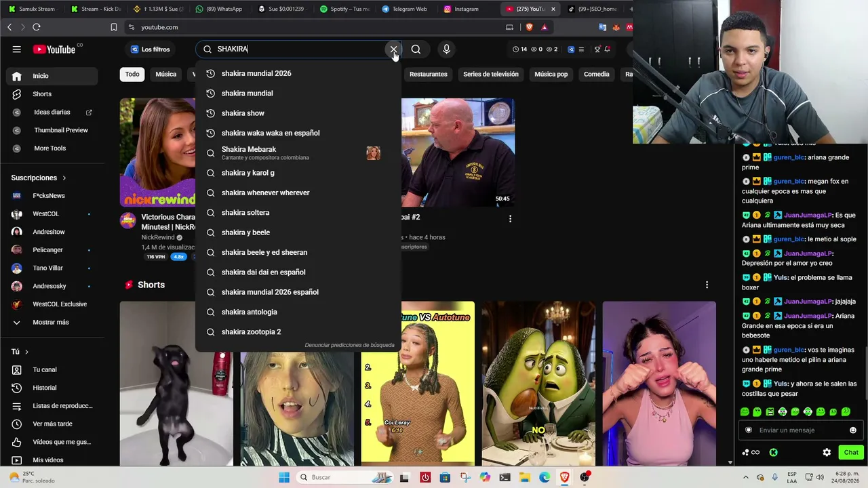Open chat settings gear icon
This screenshot has height=488, width=868.
pyautogui.click(x=827, y=452)
